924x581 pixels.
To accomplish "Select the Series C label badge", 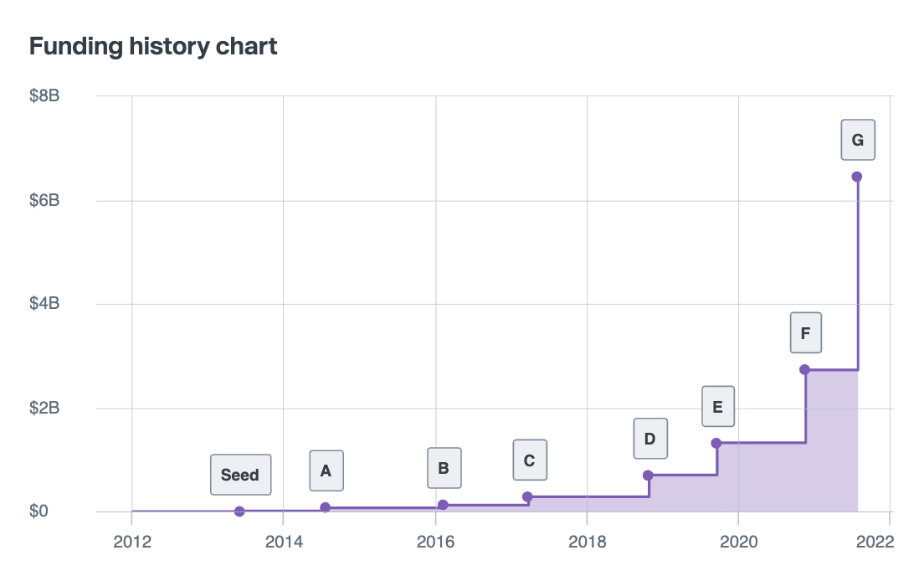I will 530,460.
